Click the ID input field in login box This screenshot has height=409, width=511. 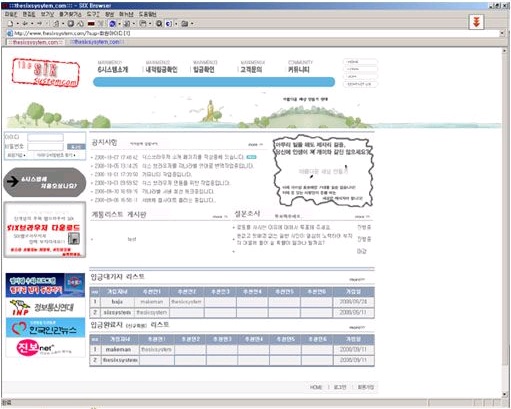click(x=45, y=138)
